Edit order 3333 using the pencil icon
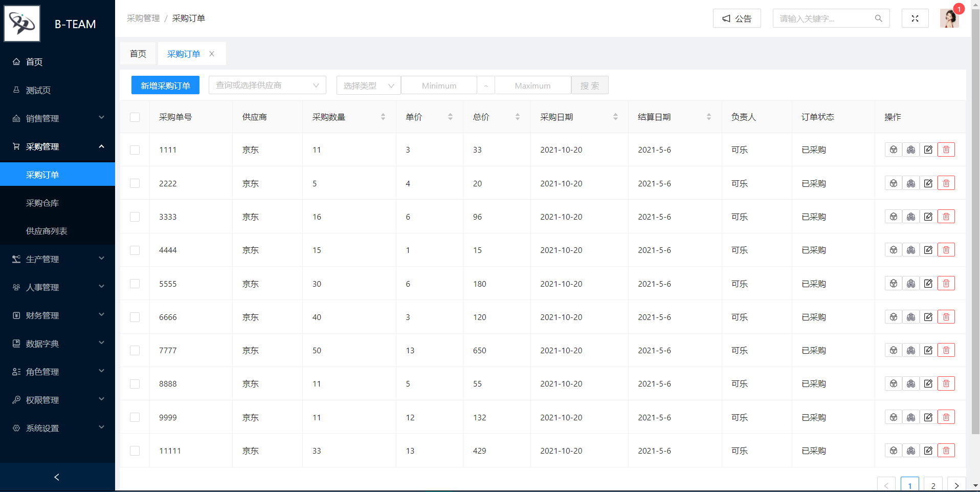 click(x=928, y=217)
